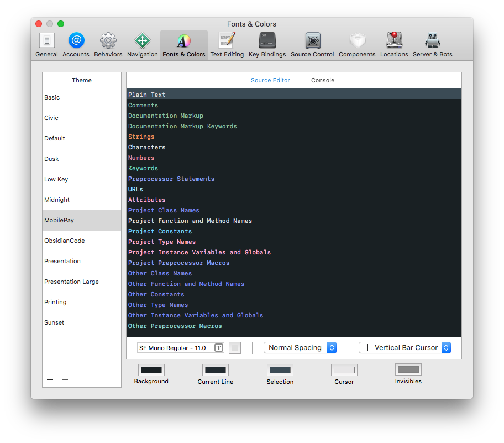The width and height of the screenshot is (504, 443).
Task: Open the Normal Spacing dropdown
Action: [300, 348]
